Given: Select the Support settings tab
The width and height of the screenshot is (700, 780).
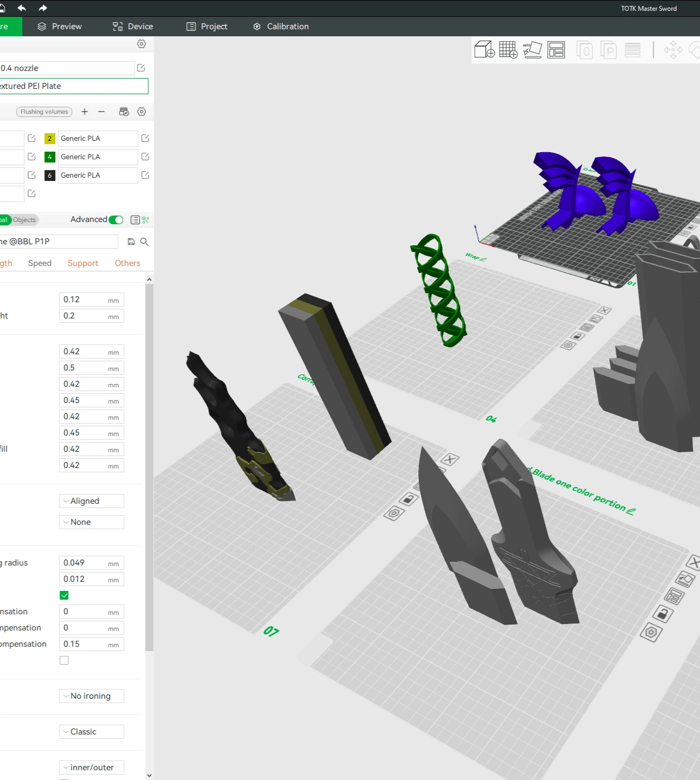Looking at the screenshot, I should [83, 263].
